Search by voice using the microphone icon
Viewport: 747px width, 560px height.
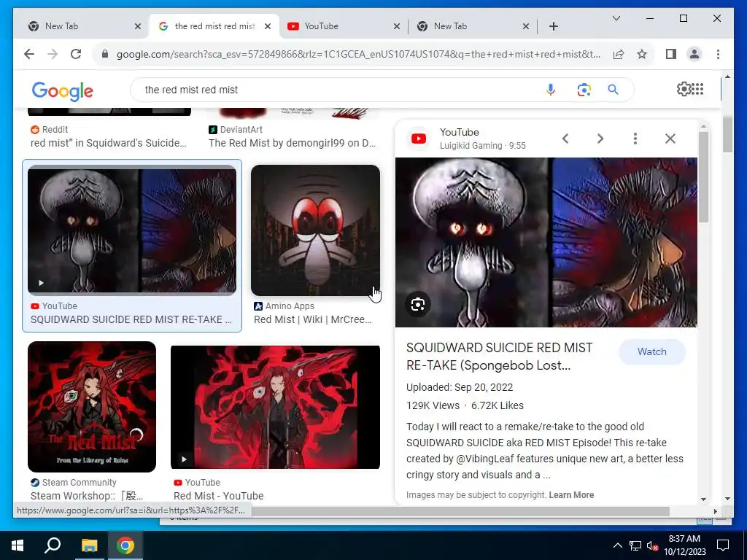tap(551, 90)
